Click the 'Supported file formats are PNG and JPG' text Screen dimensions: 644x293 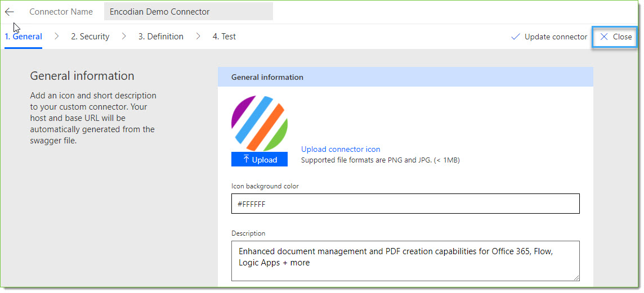click(381, 160)
